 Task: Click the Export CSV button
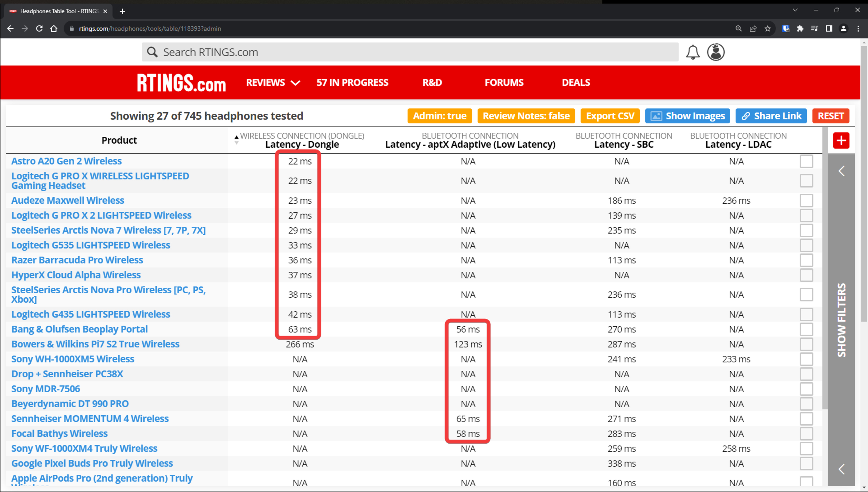pyautogui.click(x=610, y=116)
